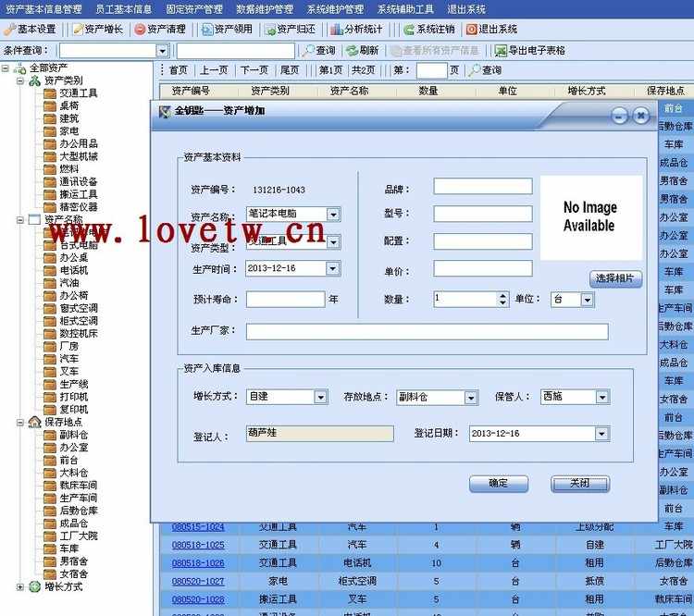
Task: Select the 柜式空调 folder in the tree
Action: pos(71,321)
